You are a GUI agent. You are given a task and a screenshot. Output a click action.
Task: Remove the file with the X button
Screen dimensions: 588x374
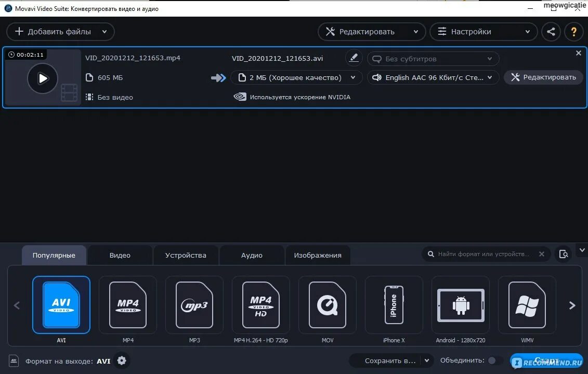click(578, 53)
